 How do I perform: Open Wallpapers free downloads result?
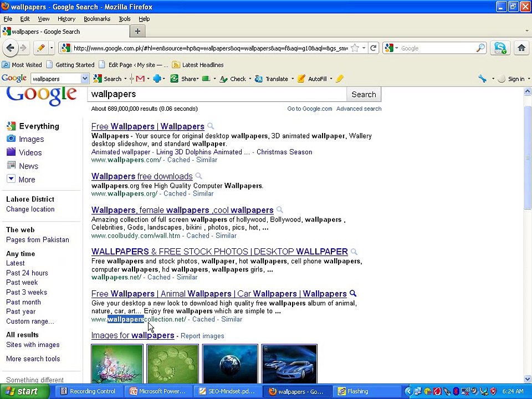tap(142, 176)
